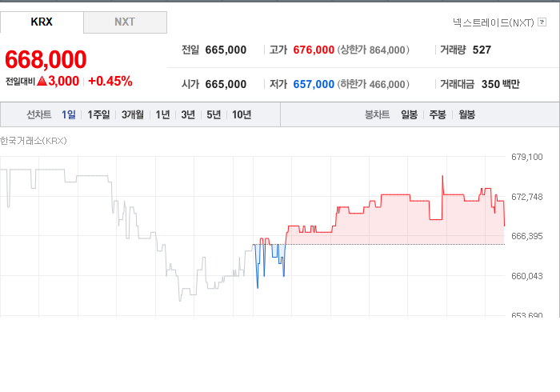Select the 10년 line chart period
The width and height of the screenshot is (560, 392).
[x=242, y=114]
